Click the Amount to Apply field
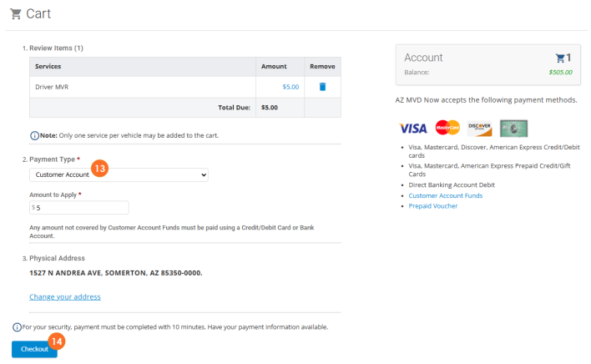This screenshot has height=364, width=591. pos(79,208)
